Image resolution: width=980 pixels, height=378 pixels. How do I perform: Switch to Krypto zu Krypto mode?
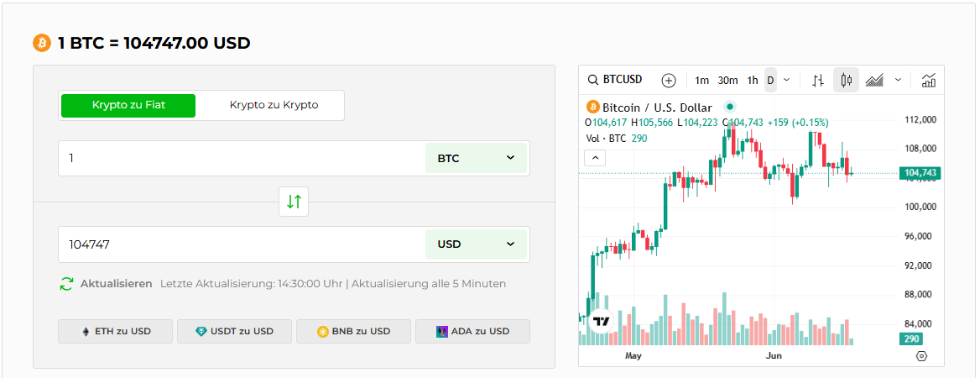coord(274,106)
